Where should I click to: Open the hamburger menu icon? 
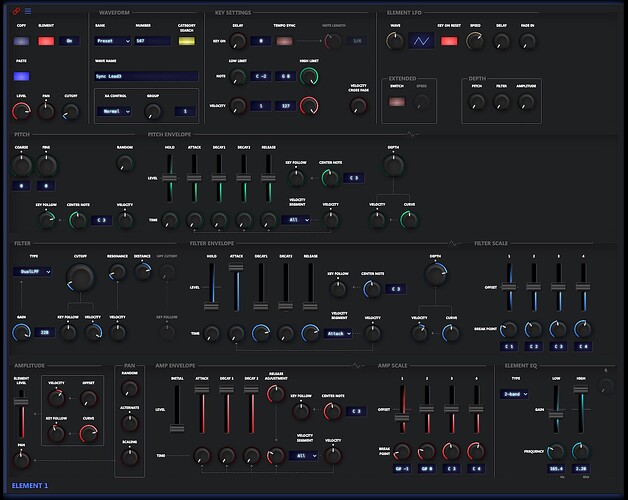point(28,11)
